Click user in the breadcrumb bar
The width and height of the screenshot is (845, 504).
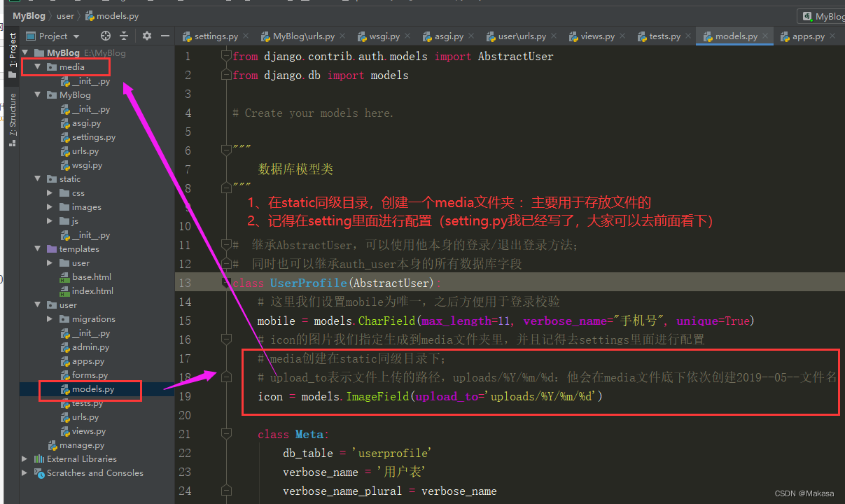click(65, 15)
